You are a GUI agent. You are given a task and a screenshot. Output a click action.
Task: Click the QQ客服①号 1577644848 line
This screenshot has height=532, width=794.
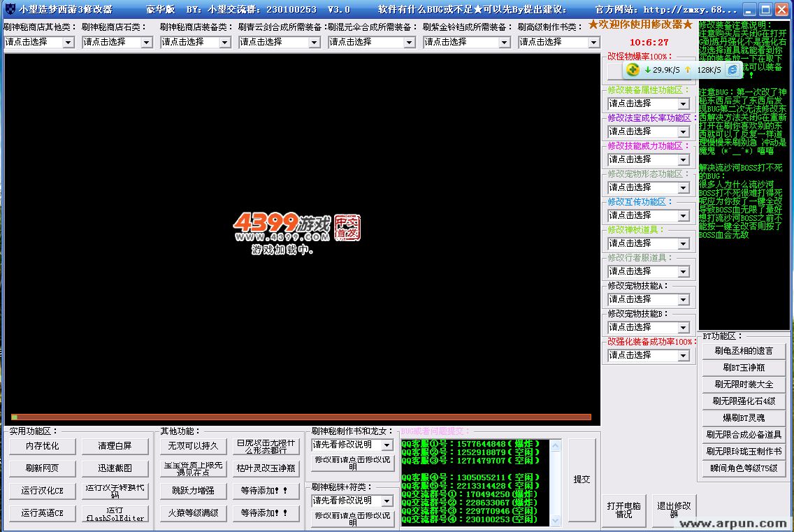470,445
